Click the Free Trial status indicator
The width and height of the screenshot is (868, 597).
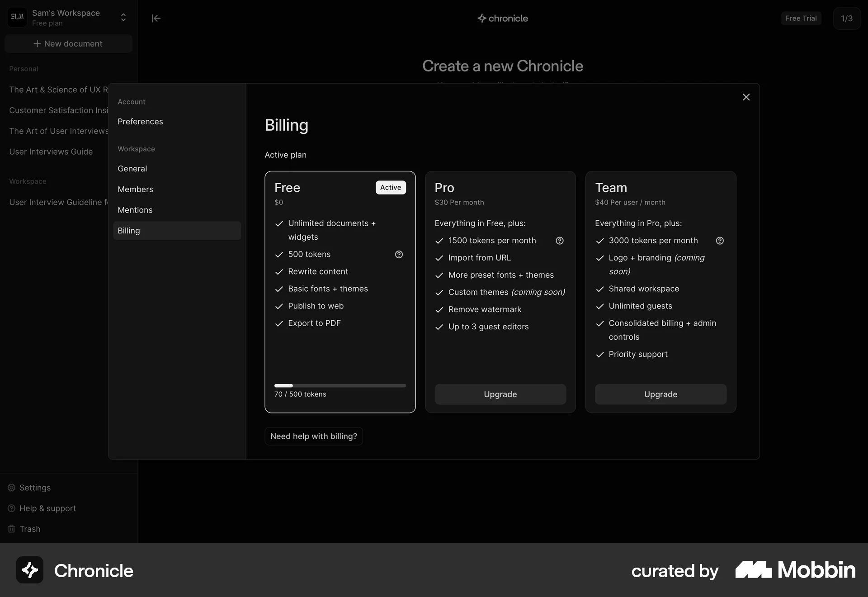point(801,18)
